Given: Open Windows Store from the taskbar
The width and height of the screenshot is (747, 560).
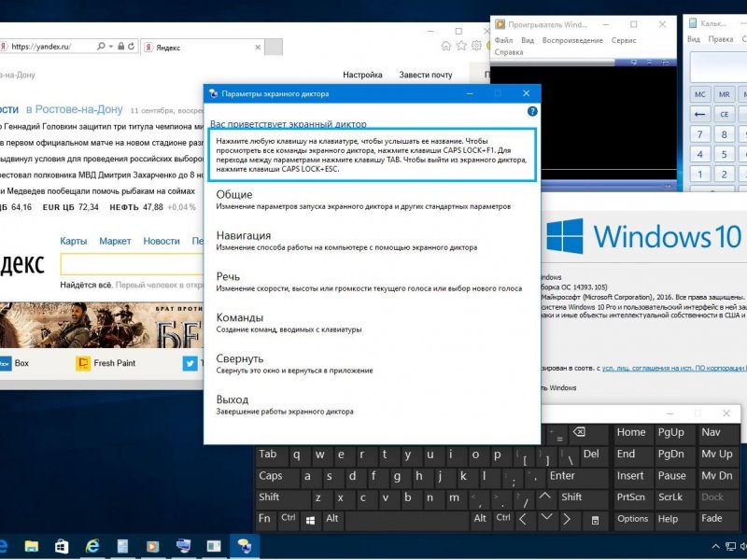Looking at the screenshot, I should (62, 546).
